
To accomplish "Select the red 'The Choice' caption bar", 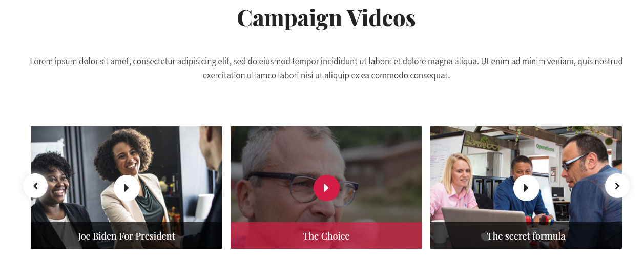I will [x=326, y=235].
